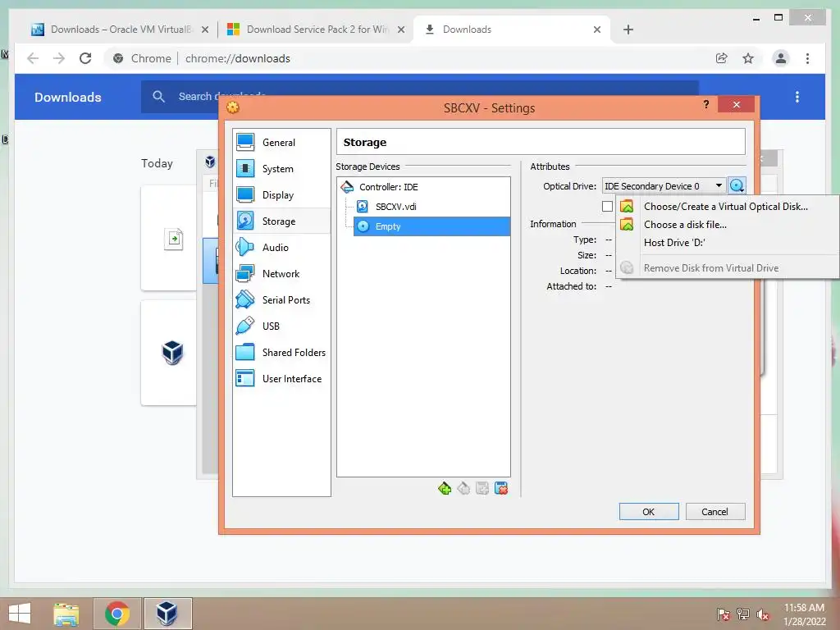The width and height of the screenshot is (840, 630).
Task: Click Chrome taskbar icon
Action: point(117,614)
